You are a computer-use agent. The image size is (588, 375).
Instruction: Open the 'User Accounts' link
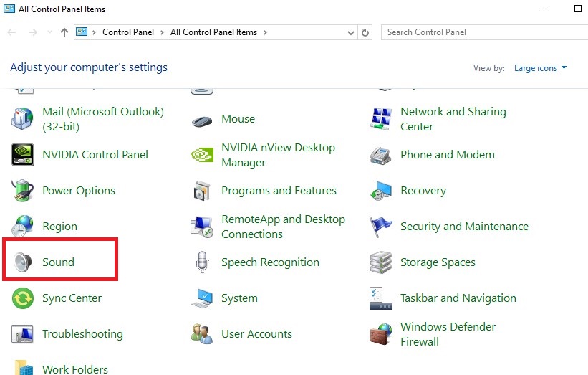pos(256,334)
